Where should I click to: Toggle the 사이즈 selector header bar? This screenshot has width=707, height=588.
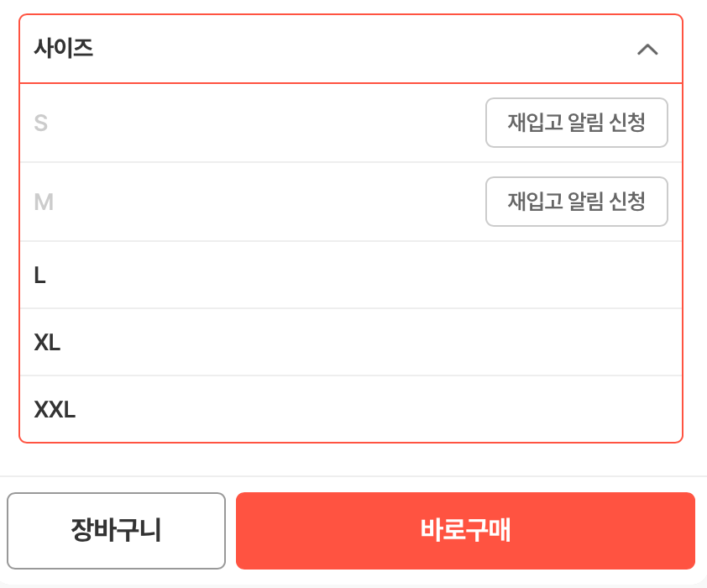350,49
